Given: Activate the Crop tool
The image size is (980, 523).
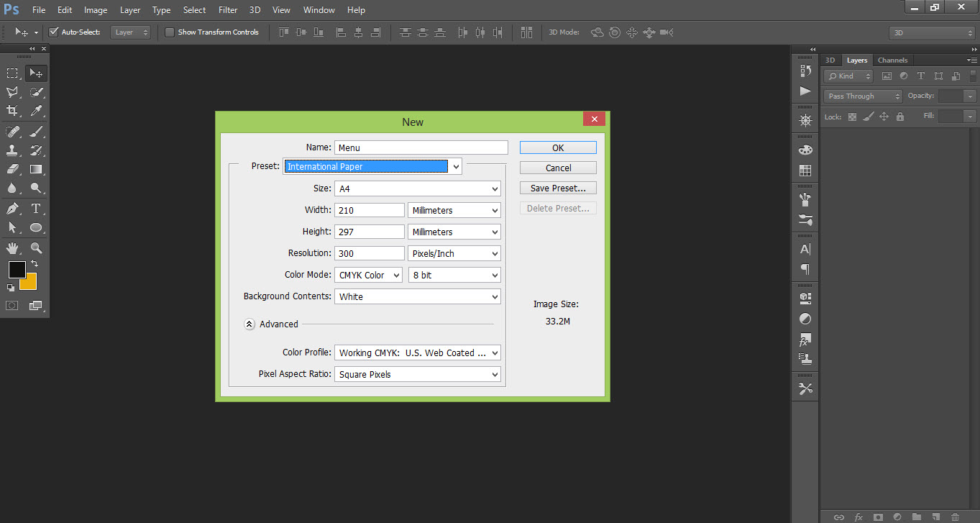Looking at the screenshot, I should pyautogui.click(x=12, y=111).
